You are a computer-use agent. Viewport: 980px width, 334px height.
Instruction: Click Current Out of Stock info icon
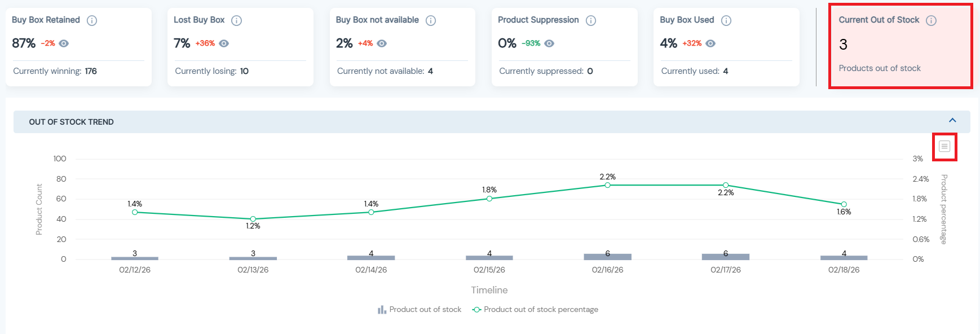(932, 20)
